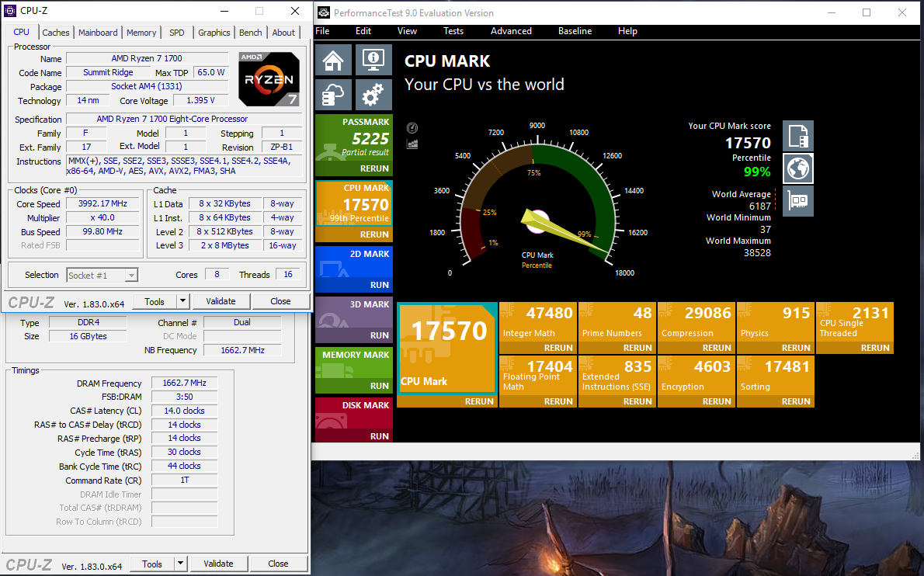Click the globe icon next to the percentile
This screenshot has height=576, width=924.
coord(798,168)
